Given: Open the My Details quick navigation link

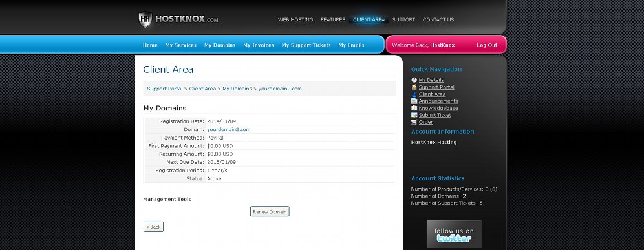Looking at the screenshot, I should tap(431, 80).
